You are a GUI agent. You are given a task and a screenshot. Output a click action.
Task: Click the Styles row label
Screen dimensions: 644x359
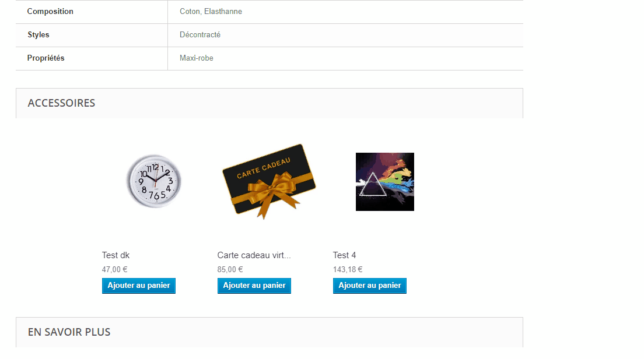coord(38,35)
